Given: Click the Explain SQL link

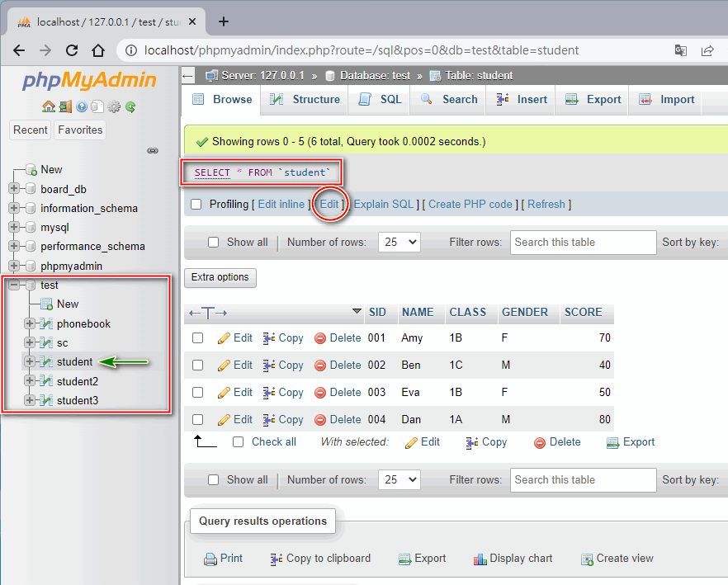Looking at the screenshot, I should pos(384,205).
